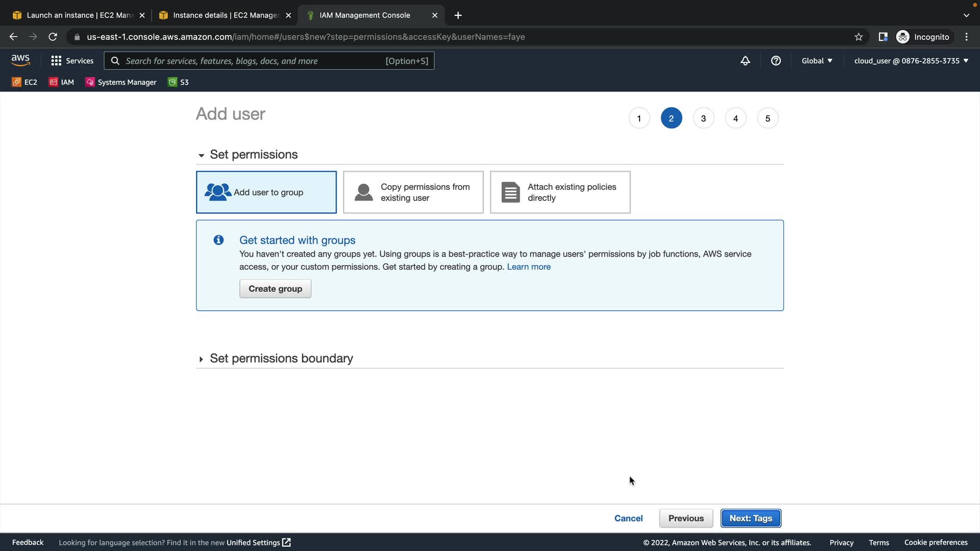Click the help question mark icon

coord(776,61)
